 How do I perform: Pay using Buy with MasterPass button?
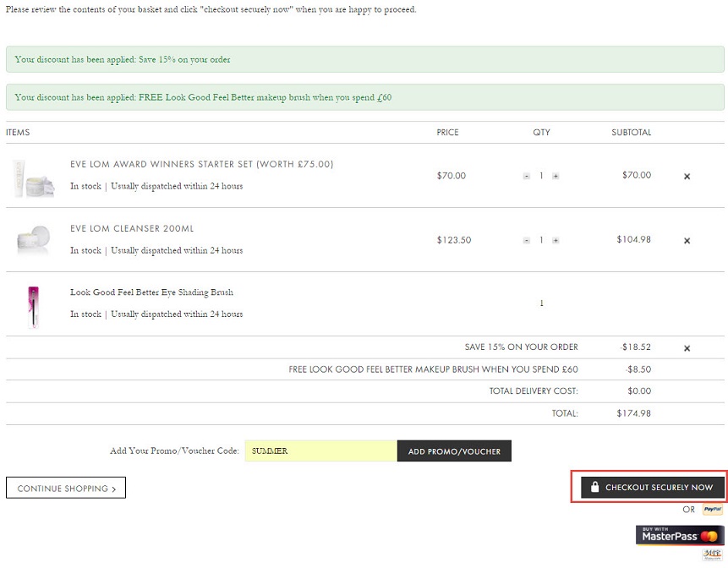tap(680, 536)
